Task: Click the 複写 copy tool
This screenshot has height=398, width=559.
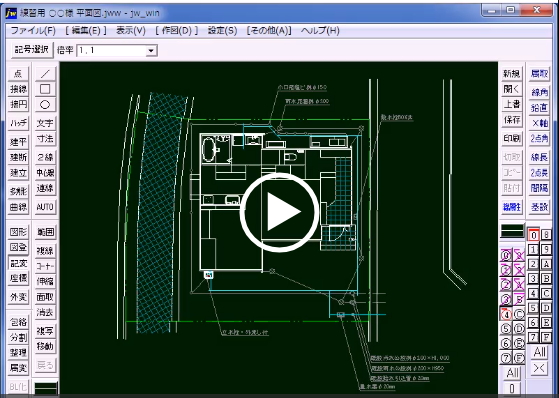Action: pos(45,331)
